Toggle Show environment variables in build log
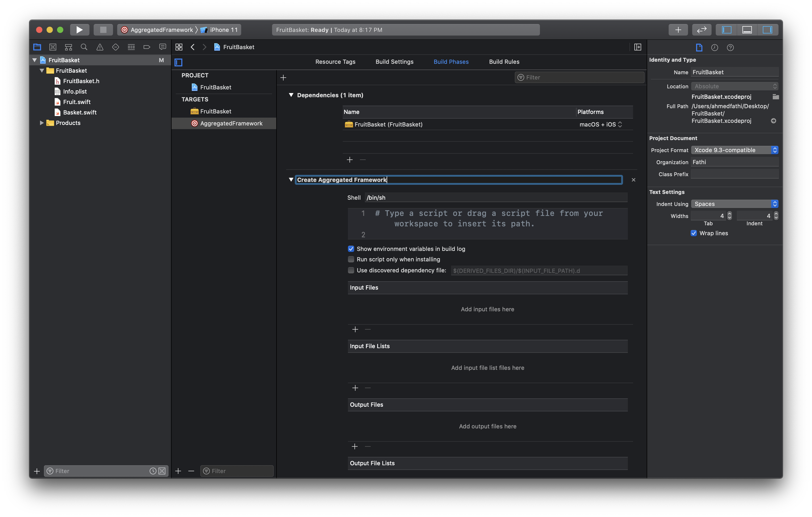The image size is (812, 517). [351, 249]
